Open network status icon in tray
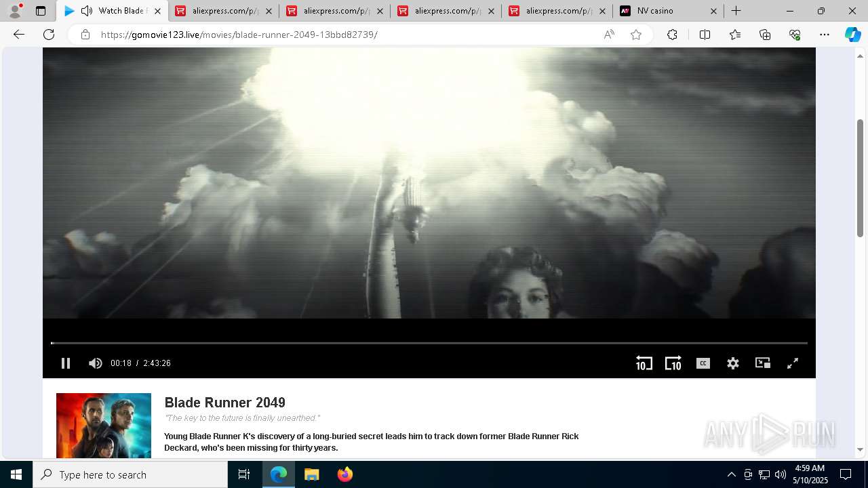 pos(764,474)
